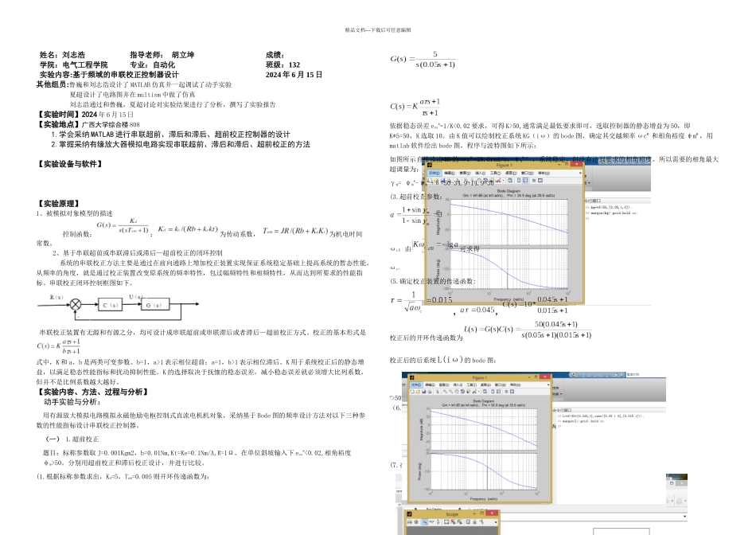Click Insert Colorbar icon in lower Figure 1 toolbar

click(x=493, y=392)
